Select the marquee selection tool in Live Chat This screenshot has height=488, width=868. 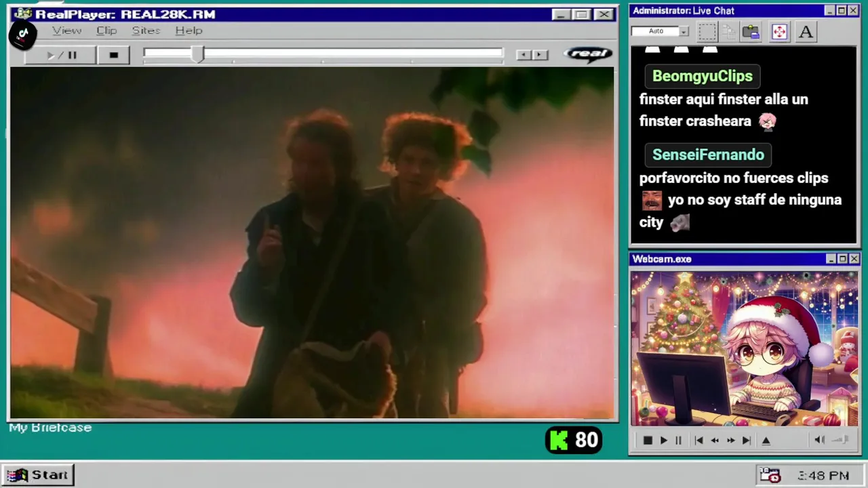coord(707,31)
